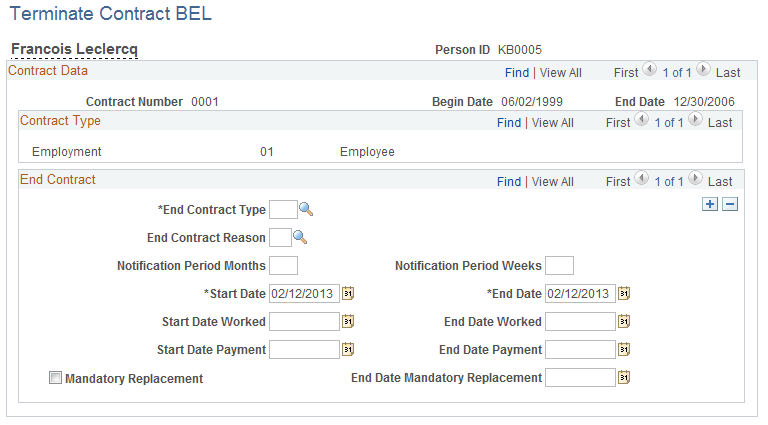Open calendar for Start Date Payment
Image resolution: width=768 pixels, height=425 pixels.
[x=348, y=349]
